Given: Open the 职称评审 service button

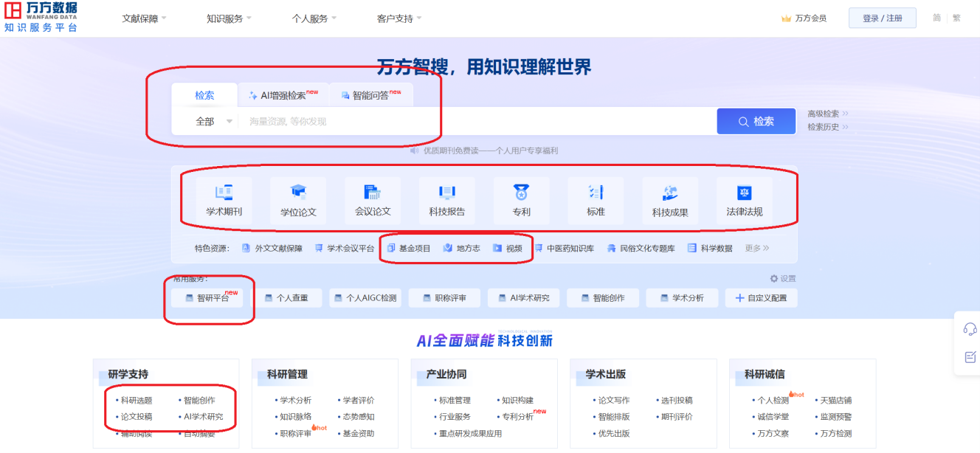Looking at the screenshot, I should tap(444, 298).
